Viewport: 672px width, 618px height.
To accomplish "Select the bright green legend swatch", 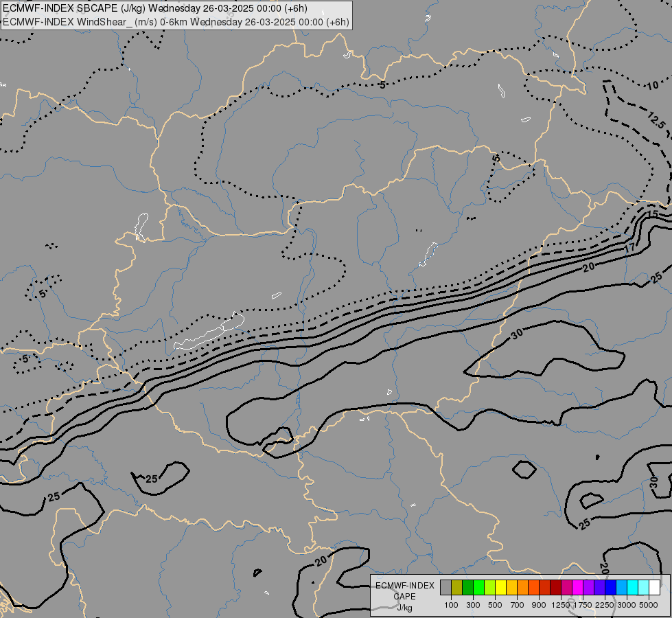I will pos(478,588).
